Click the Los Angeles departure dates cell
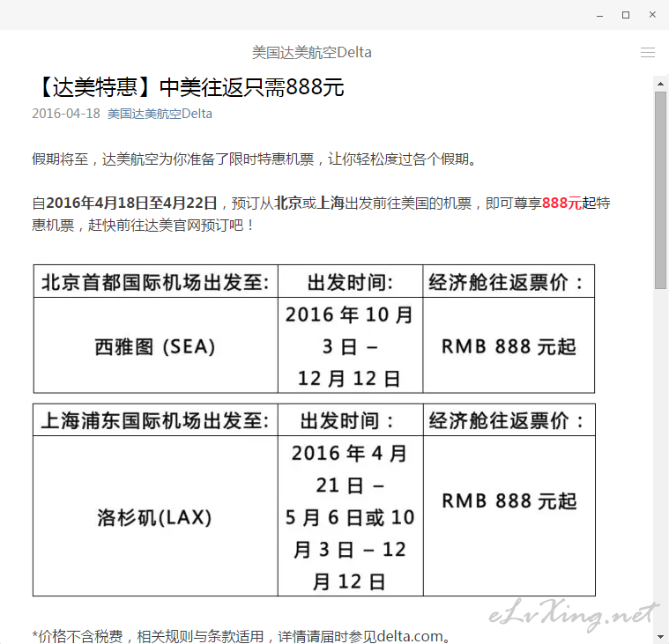This screenshot has height=644, width=669. [350, 516]
